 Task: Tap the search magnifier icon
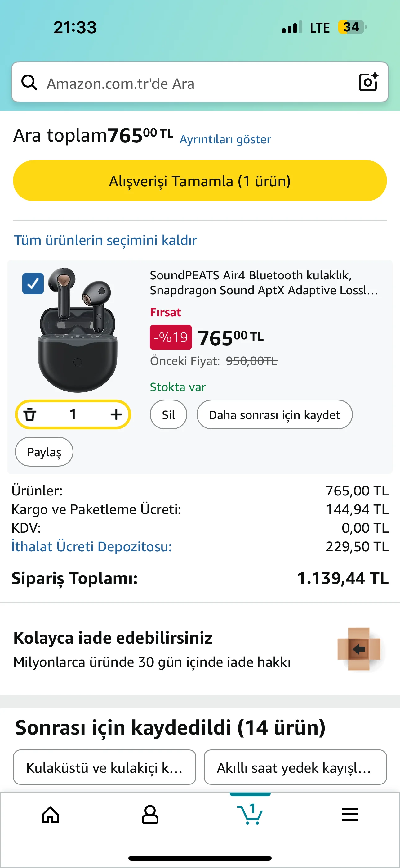pyautogui.click(x=29, y=83)
